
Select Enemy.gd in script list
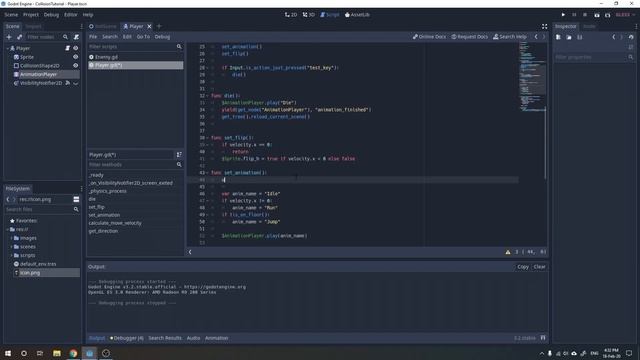coord(135,57)
